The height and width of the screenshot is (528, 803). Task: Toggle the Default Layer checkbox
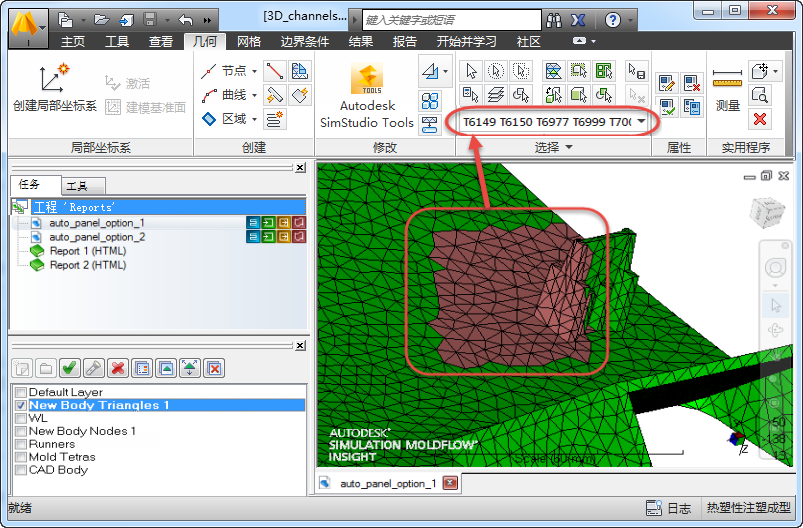point(20,392)
